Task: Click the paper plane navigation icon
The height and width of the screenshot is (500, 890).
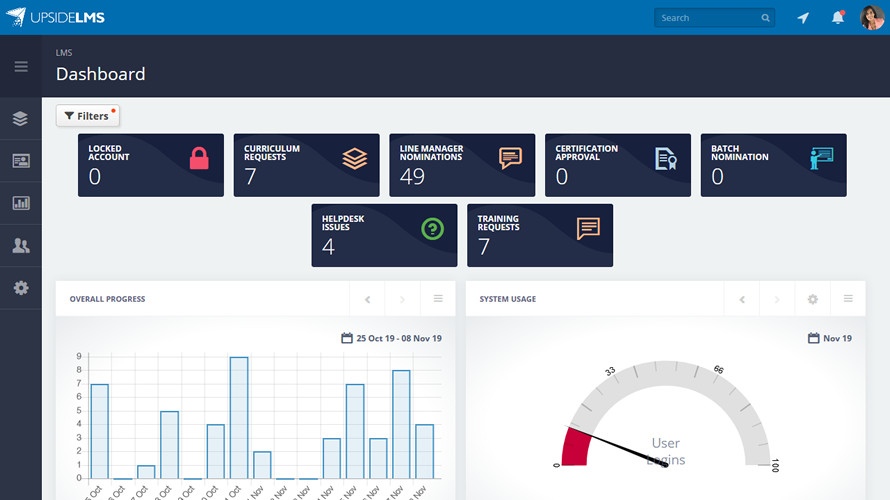Action: pos(803,18)
